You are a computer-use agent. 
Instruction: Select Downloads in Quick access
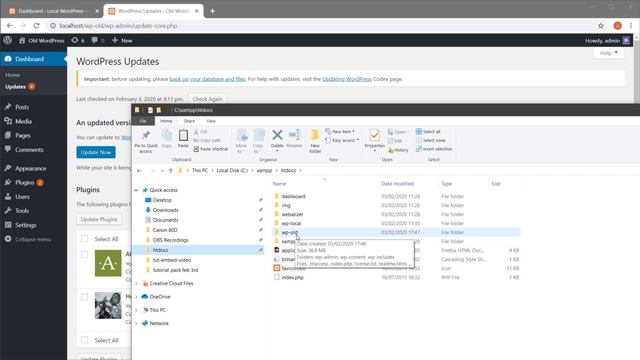click(165, 210)
